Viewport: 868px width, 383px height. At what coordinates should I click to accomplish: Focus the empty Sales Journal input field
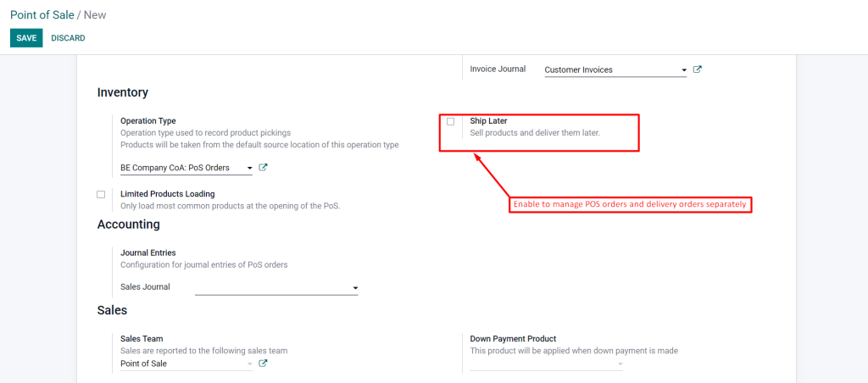(x=271, y=287)
